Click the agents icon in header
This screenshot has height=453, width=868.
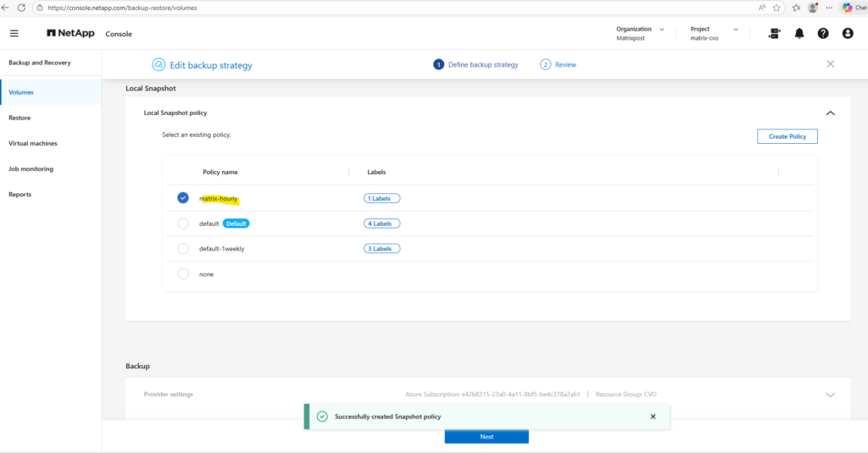tap(774, 34)
